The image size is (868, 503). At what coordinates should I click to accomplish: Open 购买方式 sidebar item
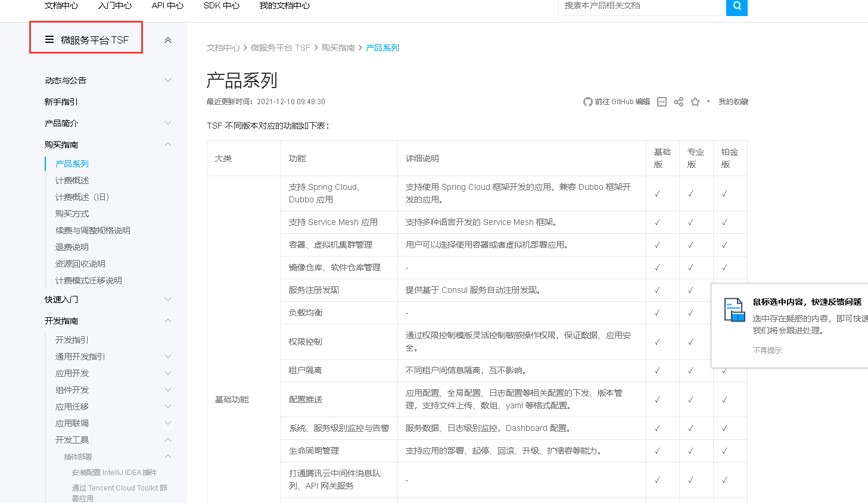click(x=72, y=214)
